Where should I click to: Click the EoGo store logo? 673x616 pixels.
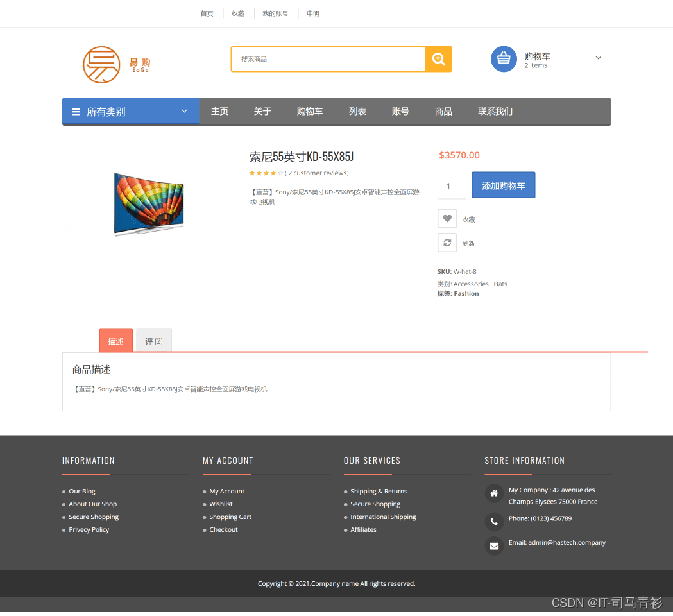click(116, 65)
